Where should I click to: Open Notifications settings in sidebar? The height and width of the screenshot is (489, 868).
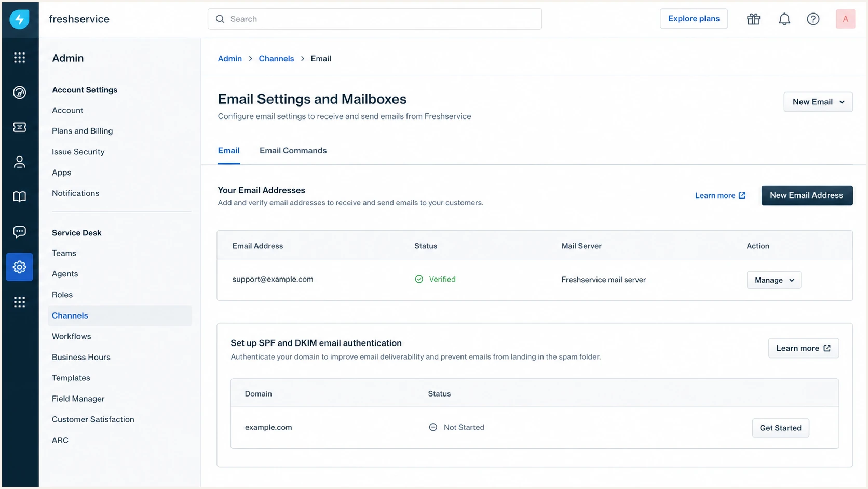(x=75, y=193)
